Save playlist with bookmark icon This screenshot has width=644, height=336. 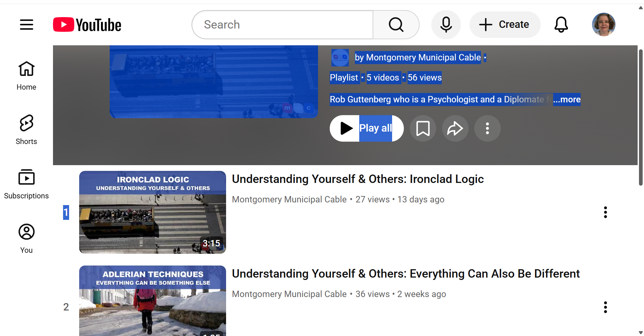[x=423, y=129]
